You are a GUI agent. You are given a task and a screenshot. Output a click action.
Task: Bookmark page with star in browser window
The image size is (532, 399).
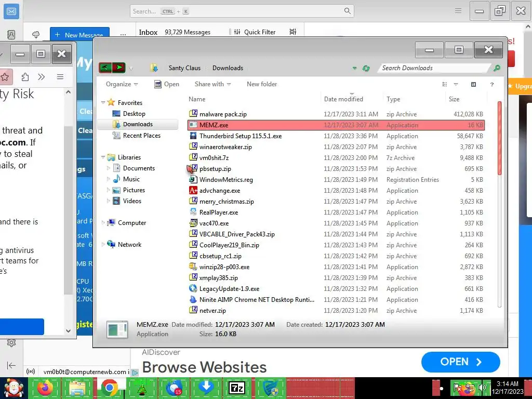coord(5,77)
